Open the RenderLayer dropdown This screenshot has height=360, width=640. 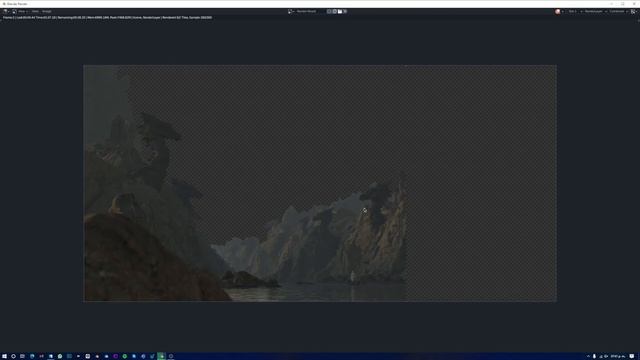595,11
